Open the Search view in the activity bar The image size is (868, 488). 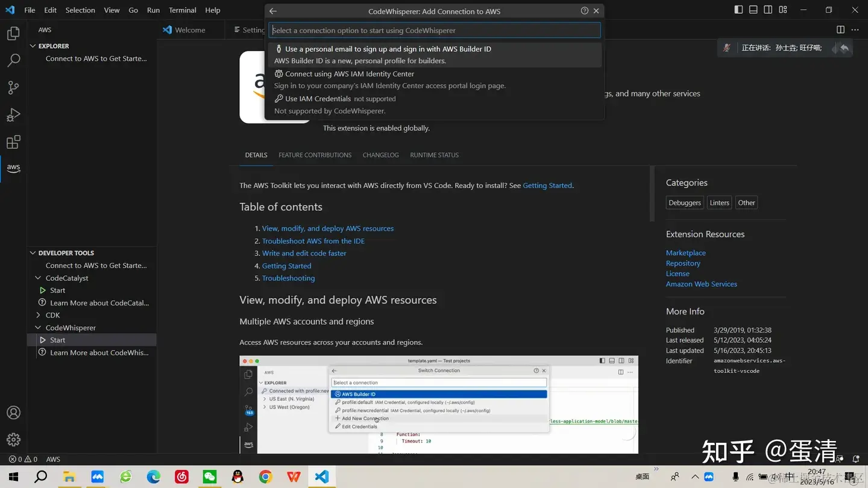(x=13, y=60)
